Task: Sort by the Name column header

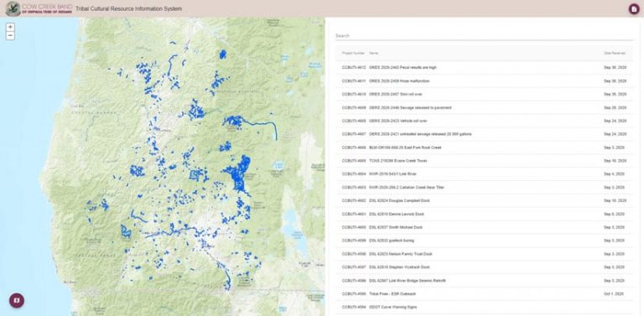Action: pyautogui.click(x=373, y=53)
